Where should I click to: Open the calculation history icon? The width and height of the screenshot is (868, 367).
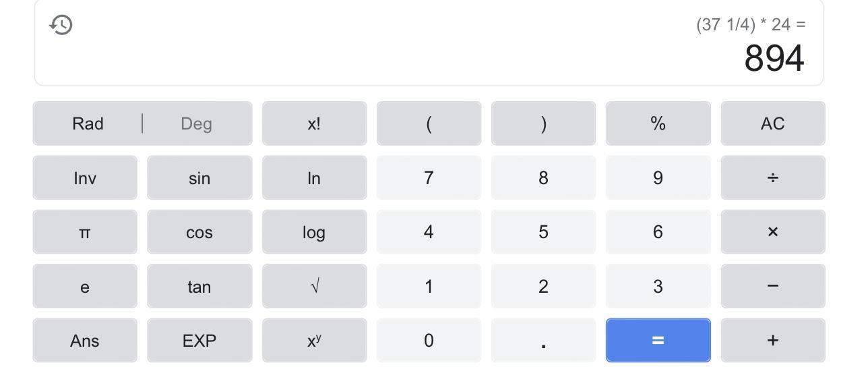tap(61, 25)
